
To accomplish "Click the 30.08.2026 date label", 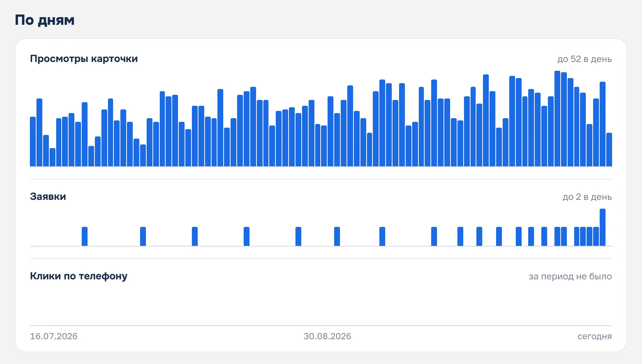I will click(328, 336).
